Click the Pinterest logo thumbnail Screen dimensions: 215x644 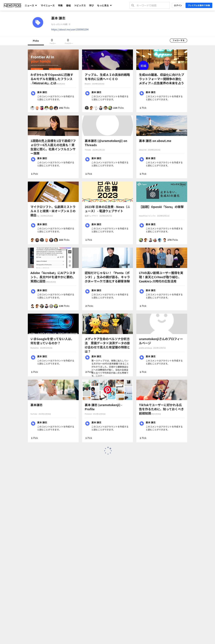[107, 390]
